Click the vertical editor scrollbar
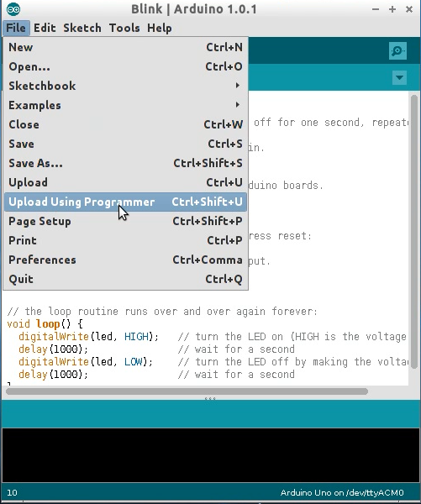This screenshot has height=504, width=421. point(414,232)
